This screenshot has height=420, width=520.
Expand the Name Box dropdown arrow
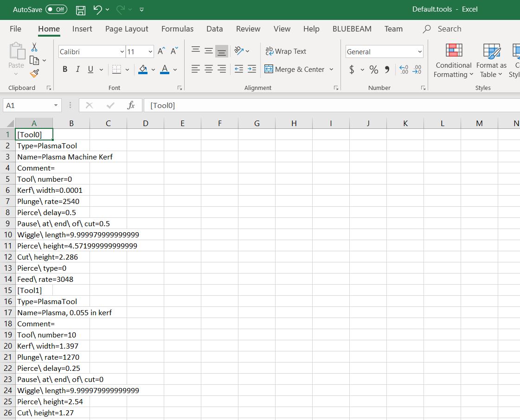tap(56, 105)
